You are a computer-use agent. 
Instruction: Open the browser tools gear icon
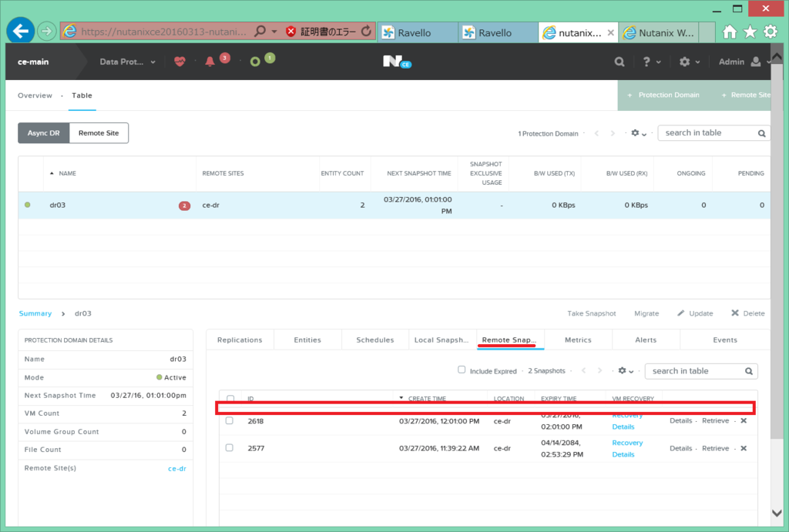771,32
